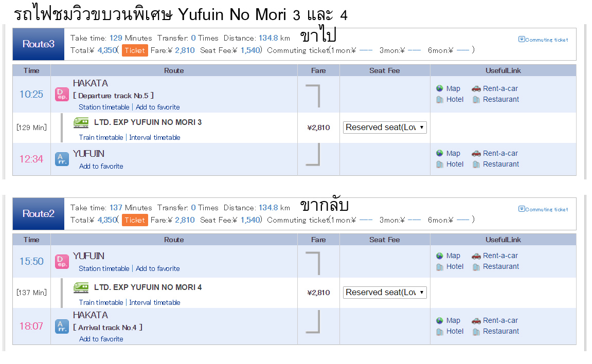The image size is (592, 364).
Task: Open Interval timetable for Yufuin No Mori 4
Action: pyautogui.click(x=154, y=303)
